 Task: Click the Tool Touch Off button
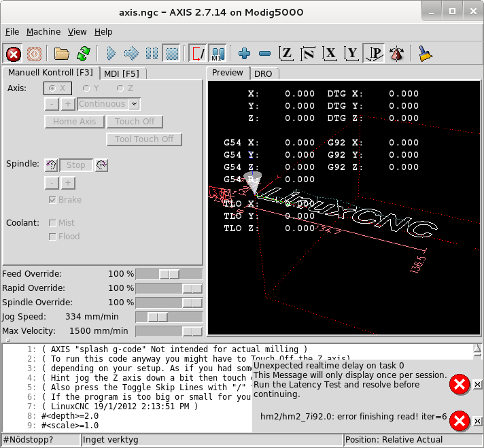(x=144, y=139)
